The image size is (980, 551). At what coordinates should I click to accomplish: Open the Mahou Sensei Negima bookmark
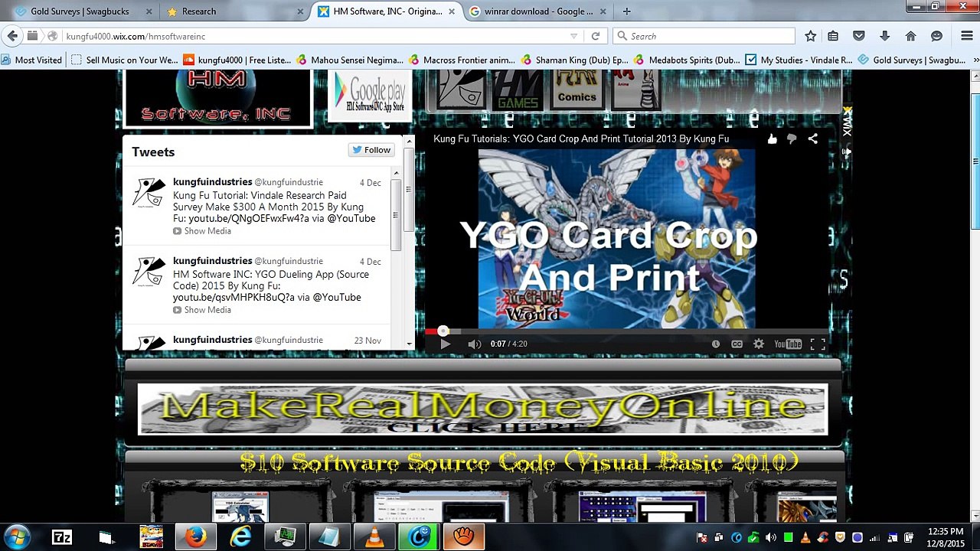coord(350,60)
